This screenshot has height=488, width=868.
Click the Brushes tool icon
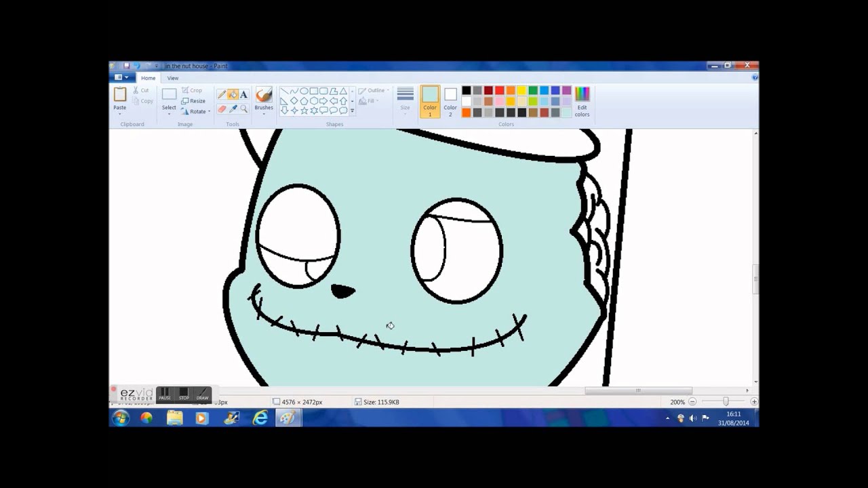tap(264, 94)
